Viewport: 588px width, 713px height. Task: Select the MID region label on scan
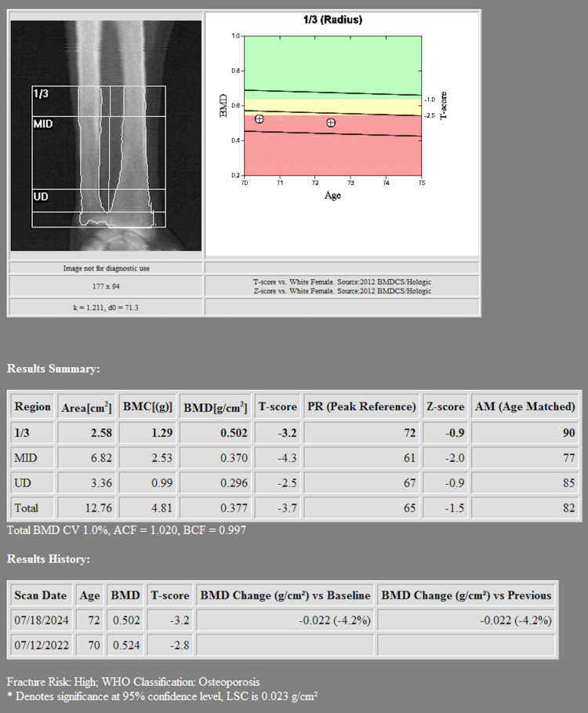click(43, 124)
